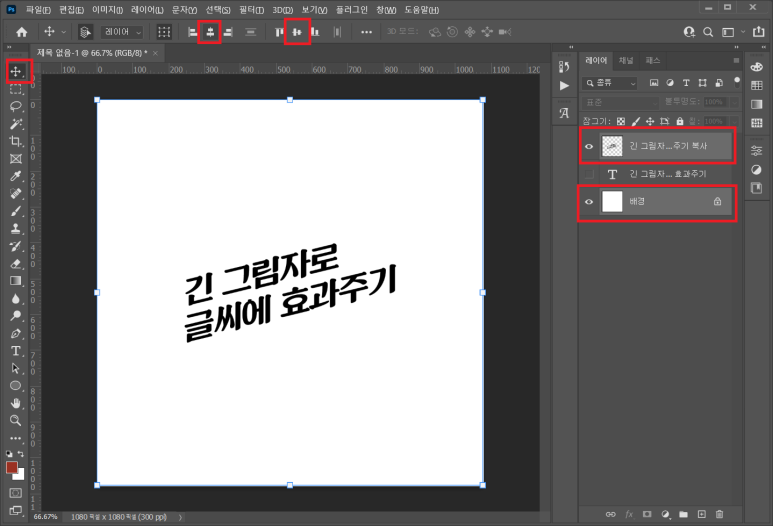
Task: Hide the 배경 layer via eye icon
Action: (589, 202)
